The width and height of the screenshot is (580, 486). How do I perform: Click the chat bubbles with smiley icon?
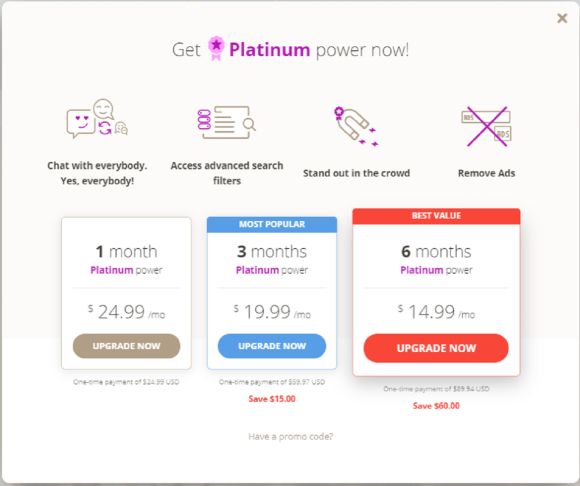97,119
